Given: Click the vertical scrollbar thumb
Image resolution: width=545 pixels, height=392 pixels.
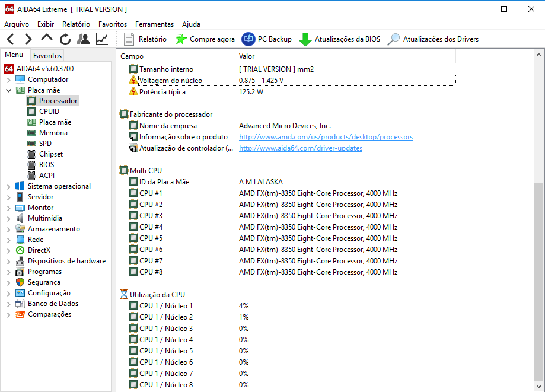Looking at the screenshot, I should [538, 282].
